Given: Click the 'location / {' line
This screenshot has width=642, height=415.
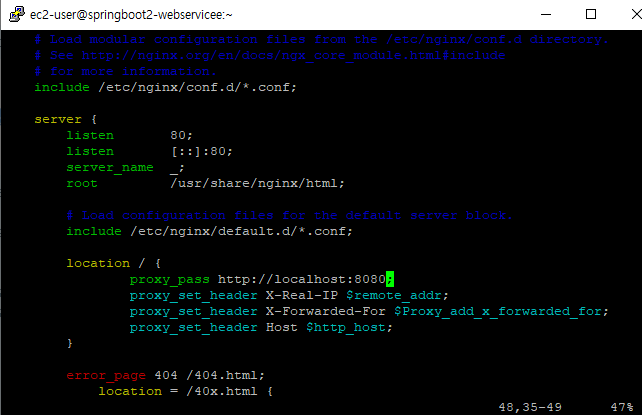Looking at the screenshot, I should (114, 263).
